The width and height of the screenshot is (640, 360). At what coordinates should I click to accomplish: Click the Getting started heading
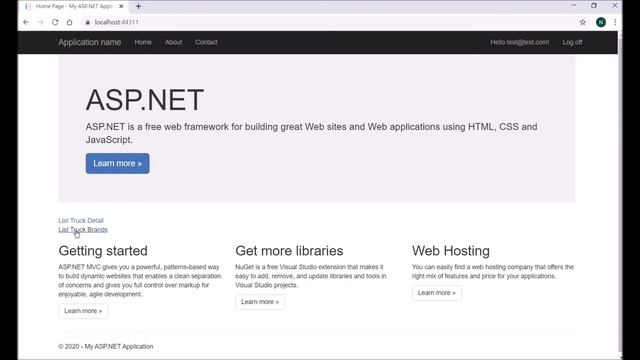(x=103, y=251)
